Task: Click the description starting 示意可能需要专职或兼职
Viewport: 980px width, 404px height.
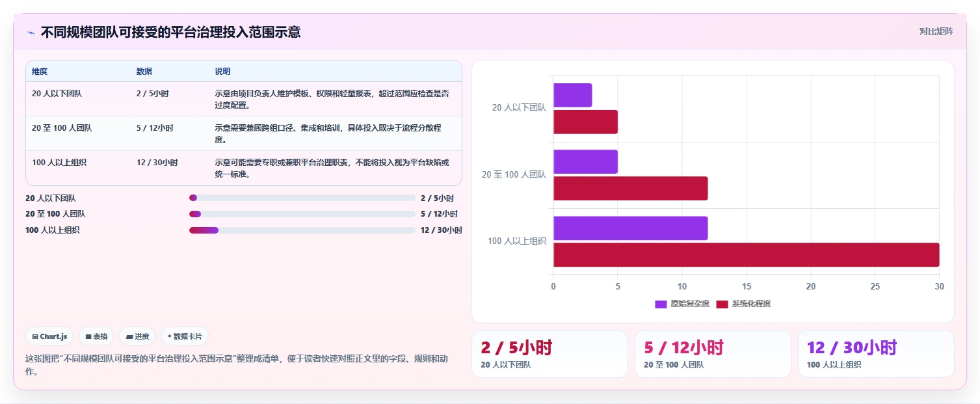Action: point(332,168)
